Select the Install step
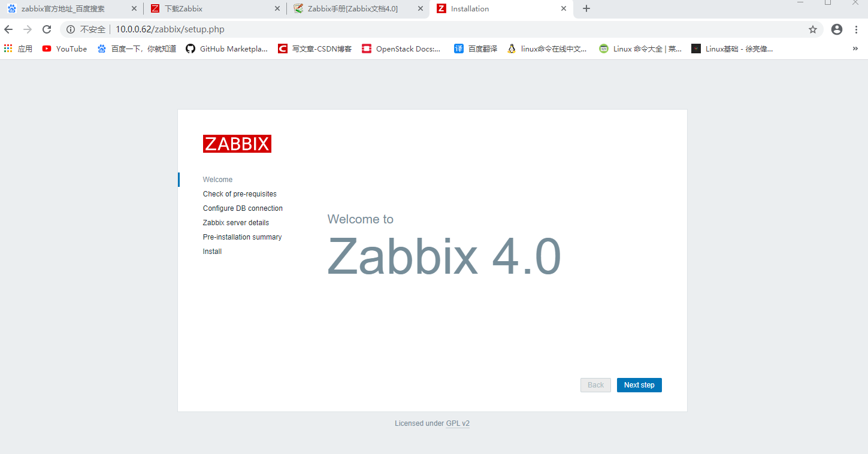Screen dimensions: 868x454 coord(212,252)
